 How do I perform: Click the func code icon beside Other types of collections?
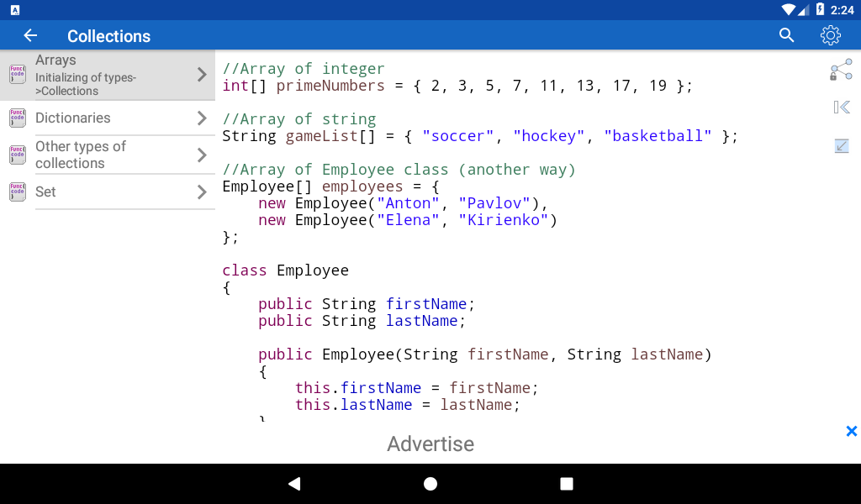18,155
